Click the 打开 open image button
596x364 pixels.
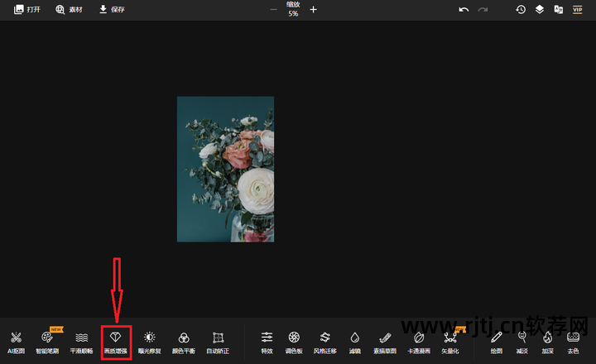(27, 9)
